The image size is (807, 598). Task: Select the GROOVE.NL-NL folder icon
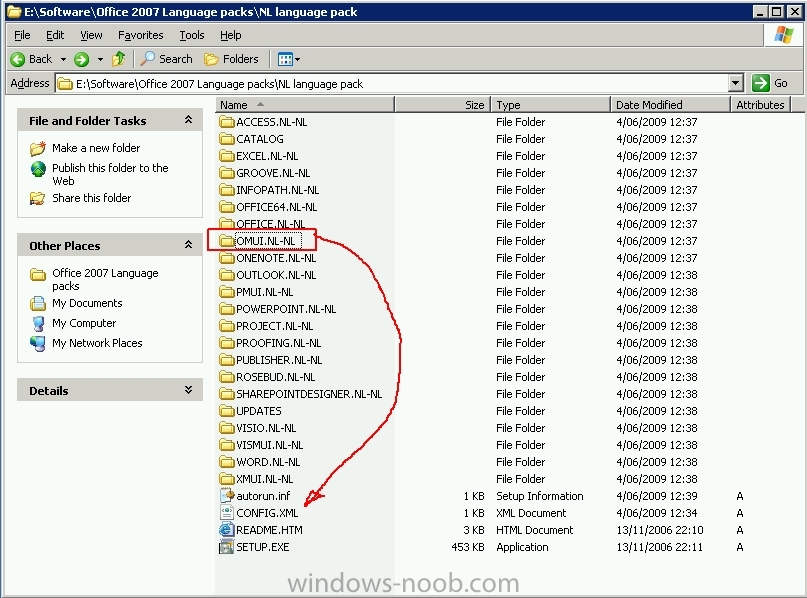click(226, 173)
